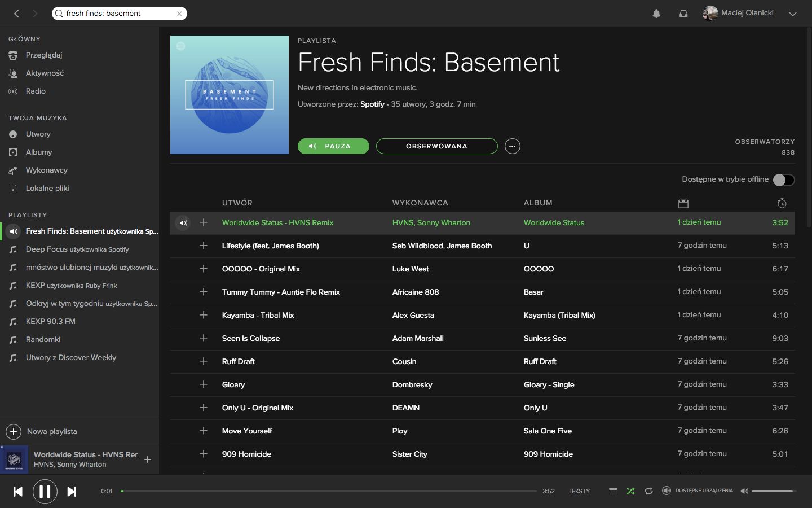The height and width of the screenshot is (508, 812).
Task: Toggle Dostępne w trybie offline switch
Action: click(x=783, y=179)
